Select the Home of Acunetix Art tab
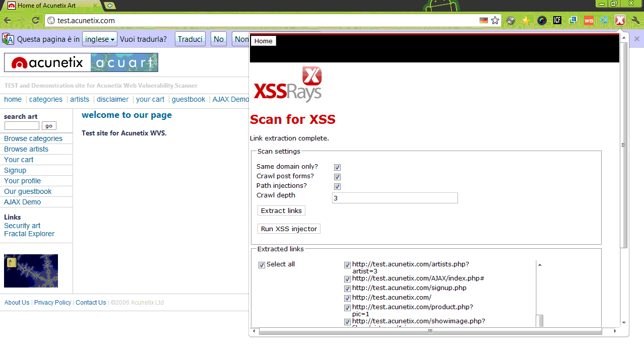This screenshot has height=356, width=644. pos(52,6)
